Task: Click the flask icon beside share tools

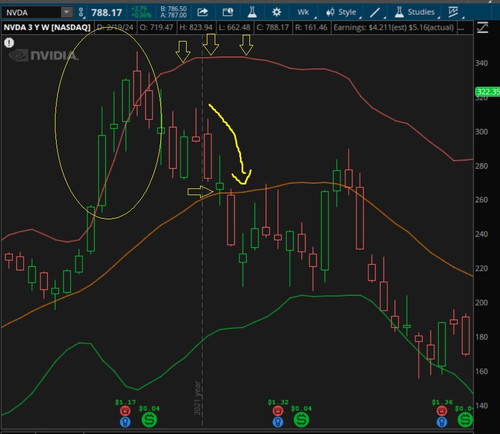Action: pos(252,12)
